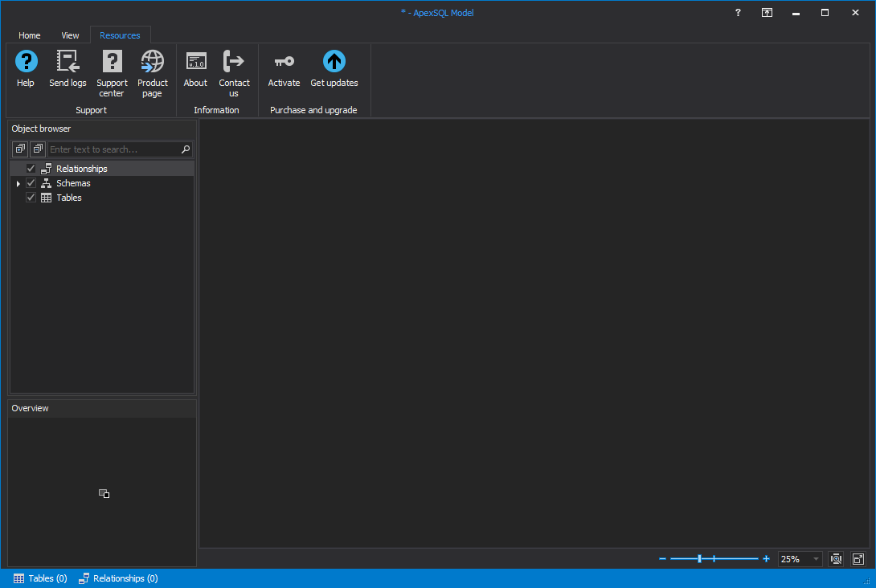This screenshot has width=876, height=588.
Task: Click the Send logs icon
Action: [x=68, y=61]
